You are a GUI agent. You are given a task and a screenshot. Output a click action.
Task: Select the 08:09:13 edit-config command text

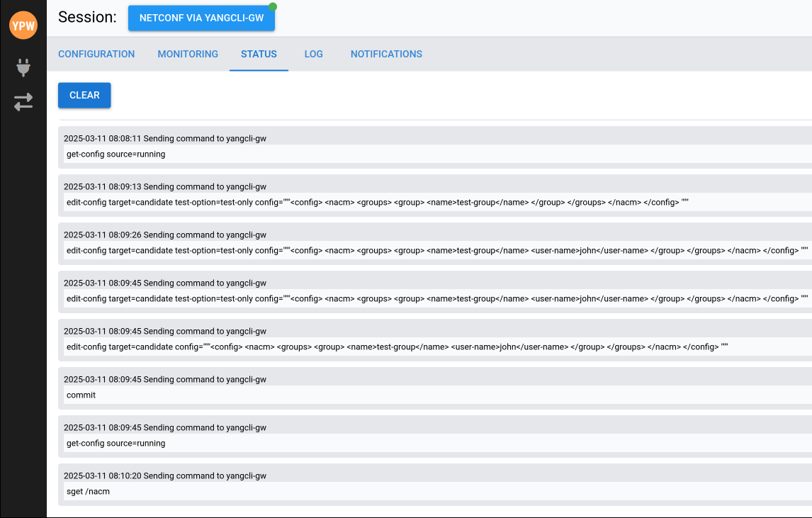pyautogui.click(x=377, y=202)
